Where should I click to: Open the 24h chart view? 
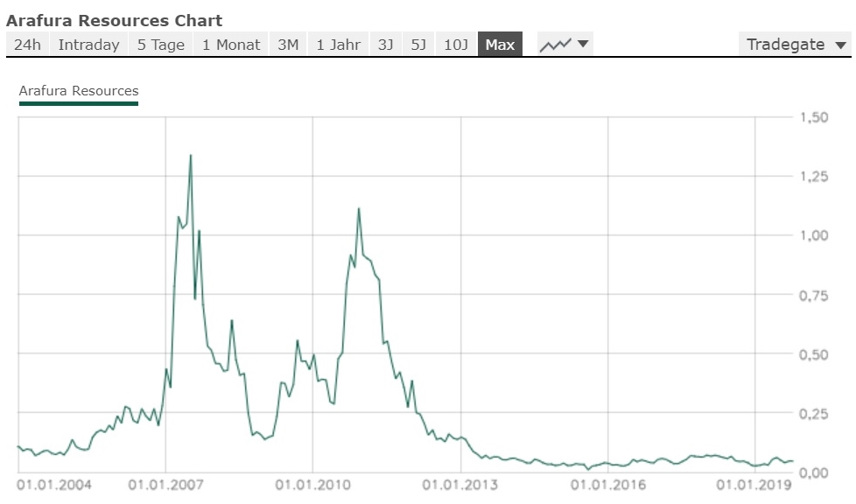tap(27, 44)
